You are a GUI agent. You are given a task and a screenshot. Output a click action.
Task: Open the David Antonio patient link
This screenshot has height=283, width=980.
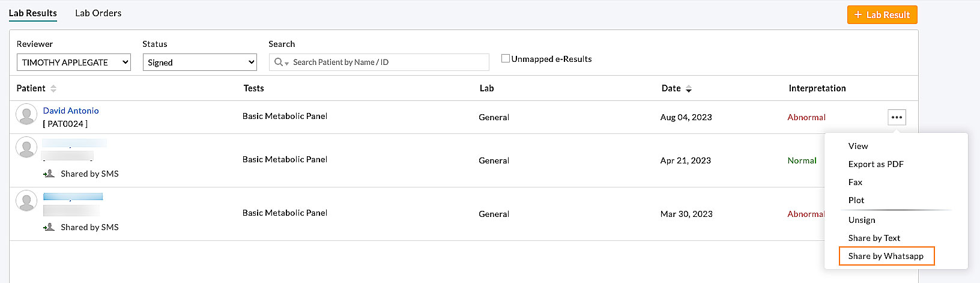tap(71, 111)
